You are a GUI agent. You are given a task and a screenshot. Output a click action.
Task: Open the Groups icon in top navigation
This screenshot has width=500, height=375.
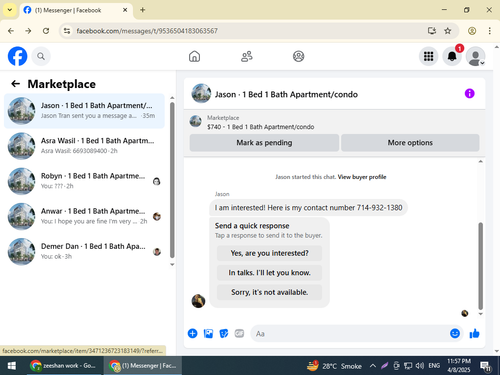click(x=298, y=56)
